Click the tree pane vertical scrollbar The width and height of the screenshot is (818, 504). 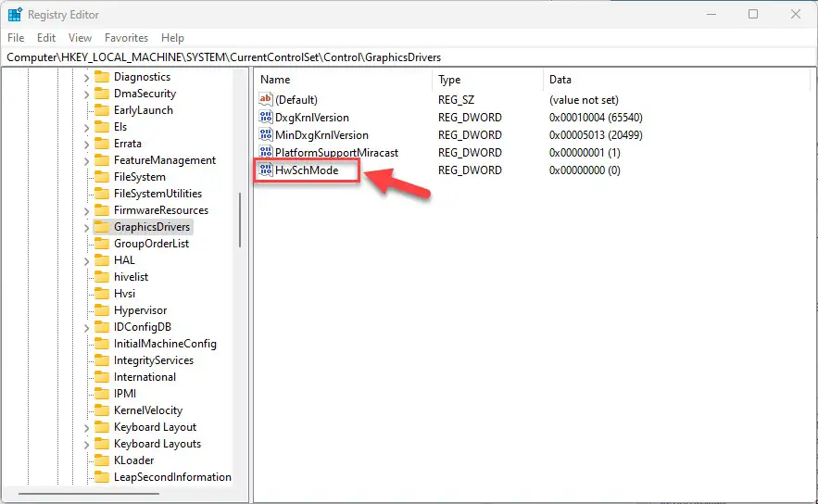(x=240, y=220)
